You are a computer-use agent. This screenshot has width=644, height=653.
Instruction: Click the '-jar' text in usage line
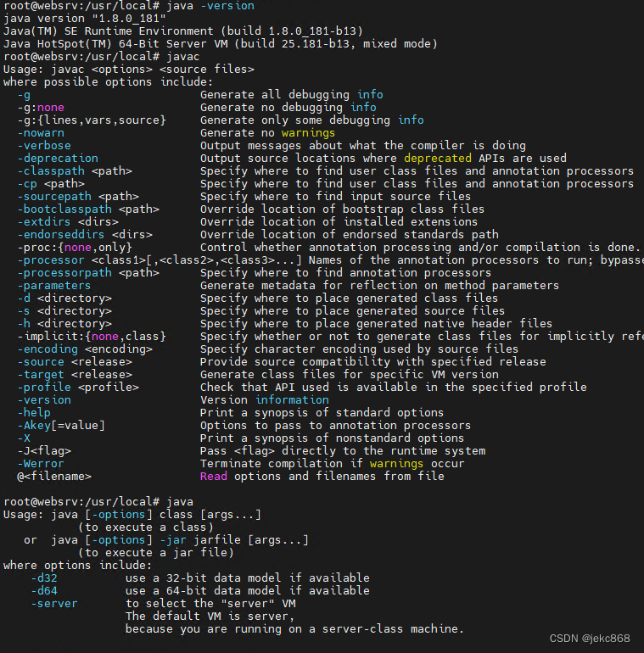click(173, 540)
